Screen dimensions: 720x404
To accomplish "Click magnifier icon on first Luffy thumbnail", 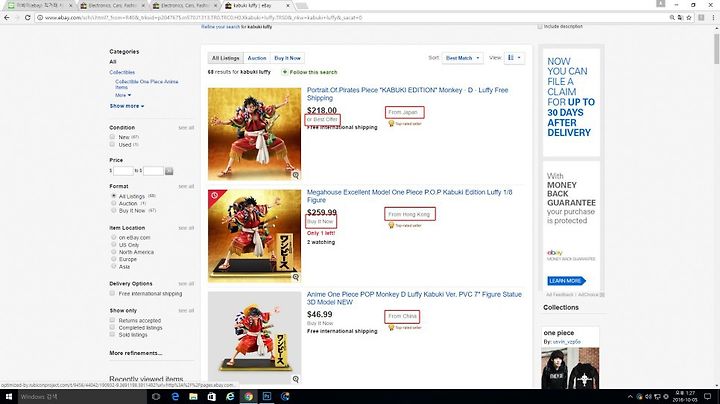I will (x=296, y=175).
